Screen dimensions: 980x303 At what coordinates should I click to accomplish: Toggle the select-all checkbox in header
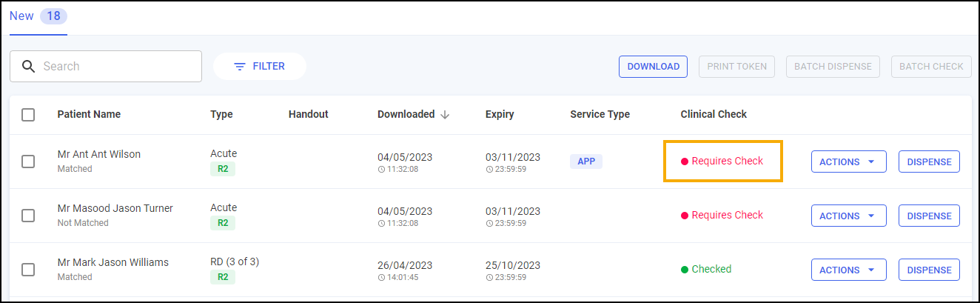28,115
